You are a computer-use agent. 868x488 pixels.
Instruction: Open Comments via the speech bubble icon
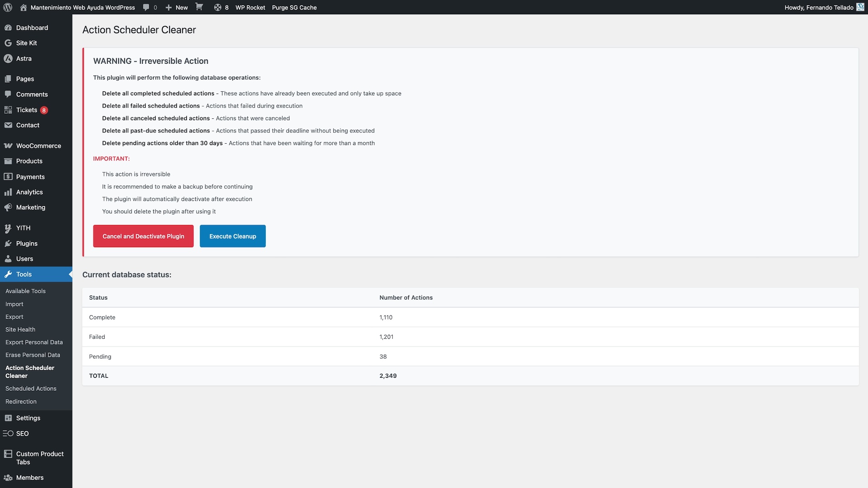[146, 7]
